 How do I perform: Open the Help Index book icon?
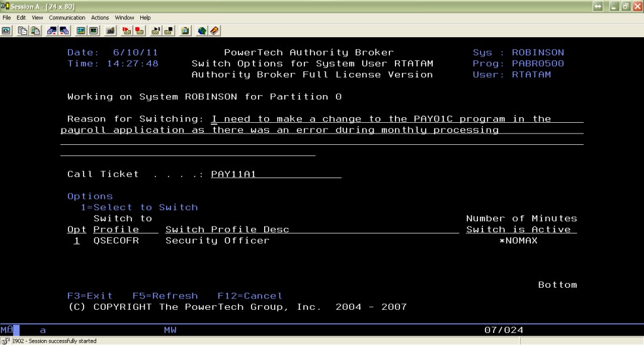tap(214, 31)
